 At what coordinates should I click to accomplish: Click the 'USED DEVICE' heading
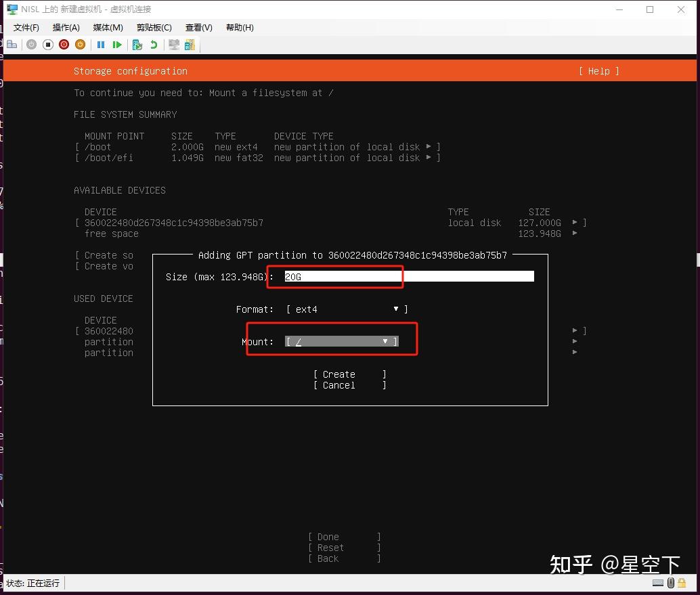point(103,299)
